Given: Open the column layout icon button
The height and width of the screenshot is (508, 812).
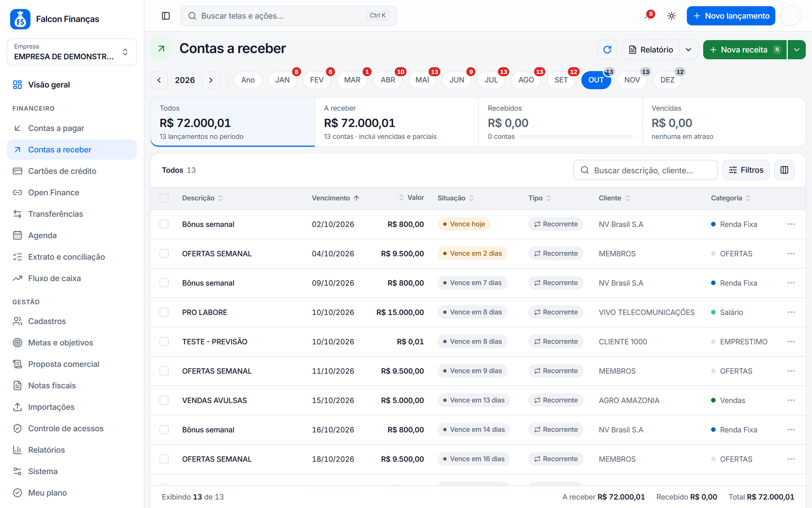Looking at the screenshot, I should [x=785, y=170].
